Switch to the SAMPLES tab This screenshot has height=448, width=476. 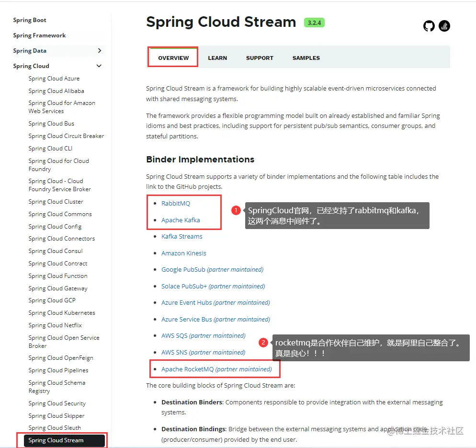[306, 58]
